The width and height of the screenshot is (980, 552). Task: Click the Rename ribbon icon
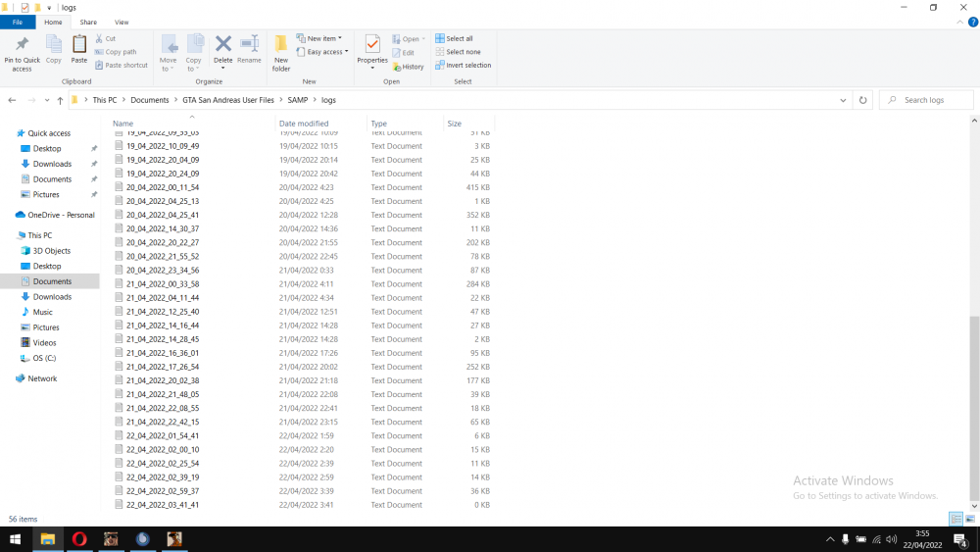tap(249, 50)
